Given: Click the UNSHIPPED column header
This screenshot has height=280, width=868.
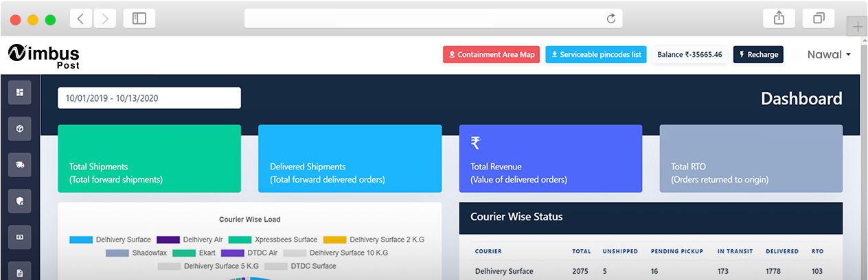Looking at the screenshot, I should (x=620, y=252).
